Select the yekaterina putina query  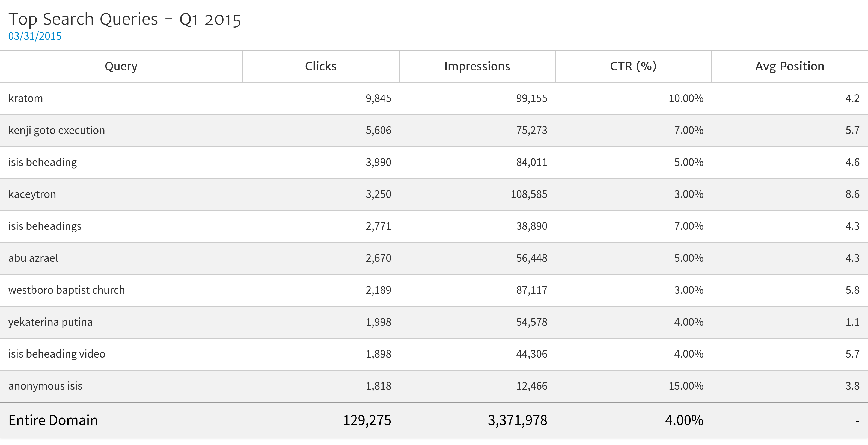(50, 322)
